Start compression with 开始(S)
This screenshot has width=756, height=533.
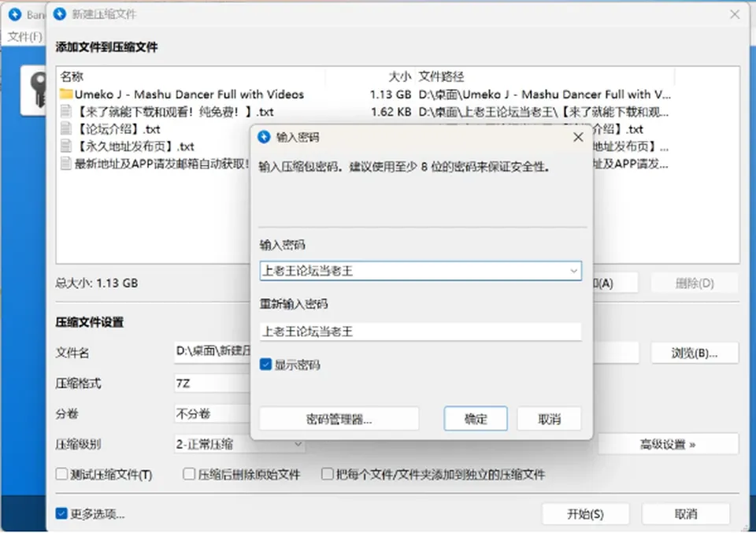pyautogui.click(x=585, y=514)
